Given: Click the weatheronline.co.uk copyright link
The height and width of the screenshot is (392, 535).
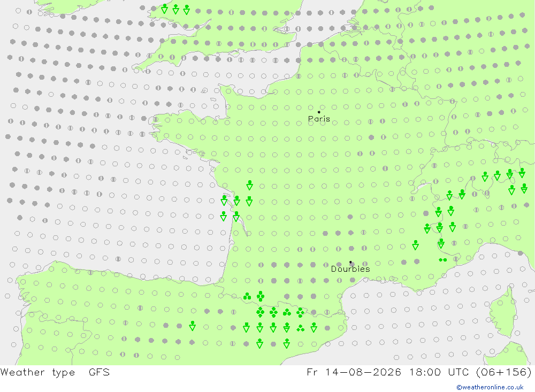Looking at the screenshot, I should click(x=490, y=387).
